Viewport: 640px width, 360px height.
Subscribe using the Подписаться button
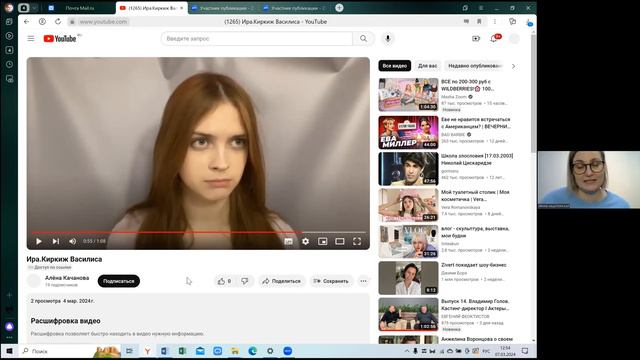click(x=119, y=281)
